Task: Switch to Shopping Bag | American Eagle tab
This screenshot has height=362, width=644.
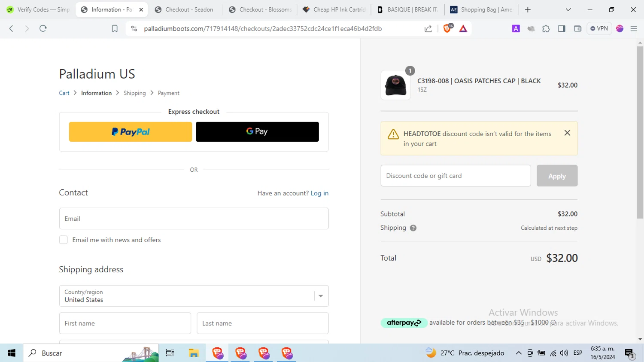Action: (x=482, y=9)
